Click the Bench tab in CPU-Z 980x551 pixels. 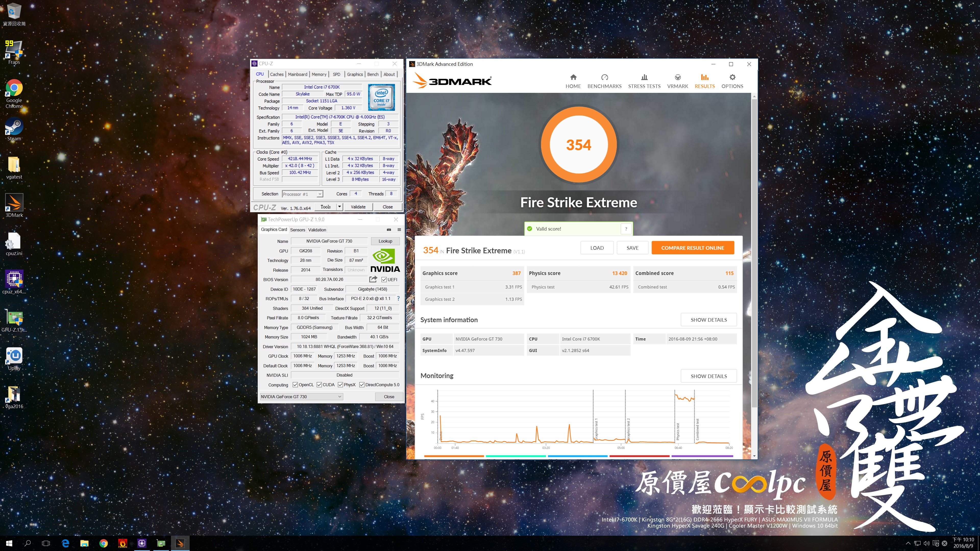pos(372,74)
